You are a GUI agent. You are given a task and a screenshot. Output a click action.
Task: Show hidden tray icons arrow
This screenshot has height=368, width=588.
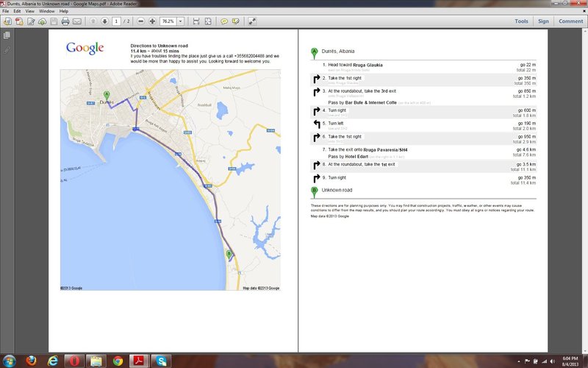[x=519, y=361]
